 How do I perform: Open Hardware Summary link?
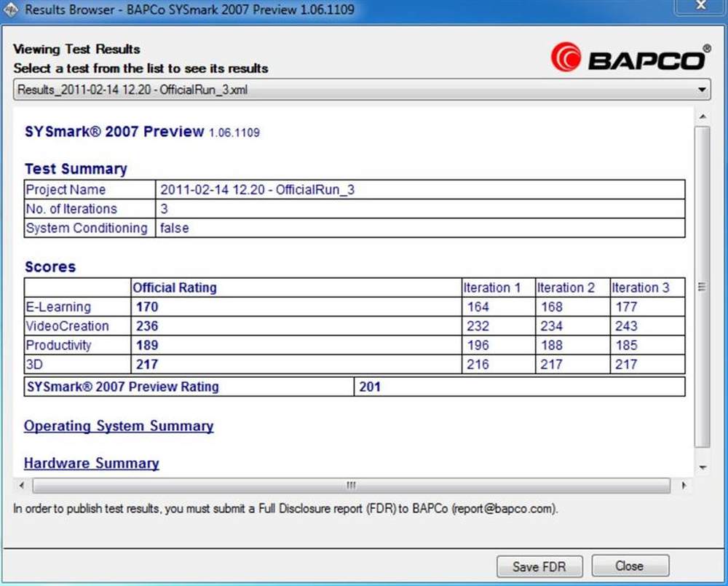click(x=92, y=463)
